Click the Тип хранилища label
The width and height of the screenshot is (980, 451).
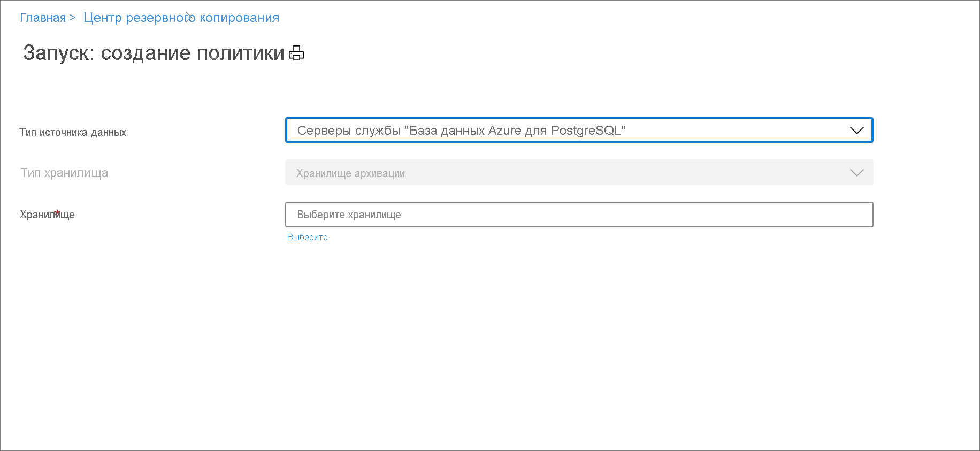(x=64, y=173)
